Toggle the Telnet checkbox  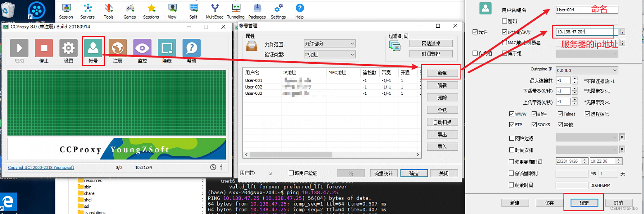click(560, 114)
